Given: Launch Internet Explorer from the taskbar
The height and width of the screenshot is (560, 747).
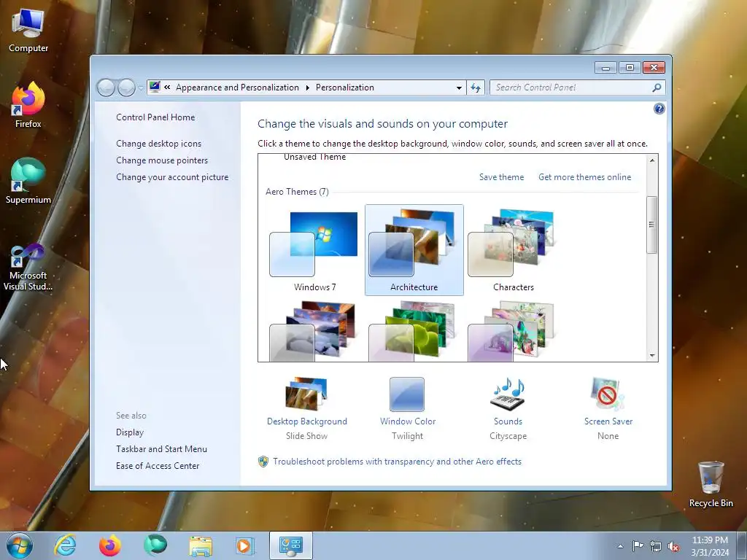Looking at the screenshot, I should pyautogui.click(x=65, y=545).
